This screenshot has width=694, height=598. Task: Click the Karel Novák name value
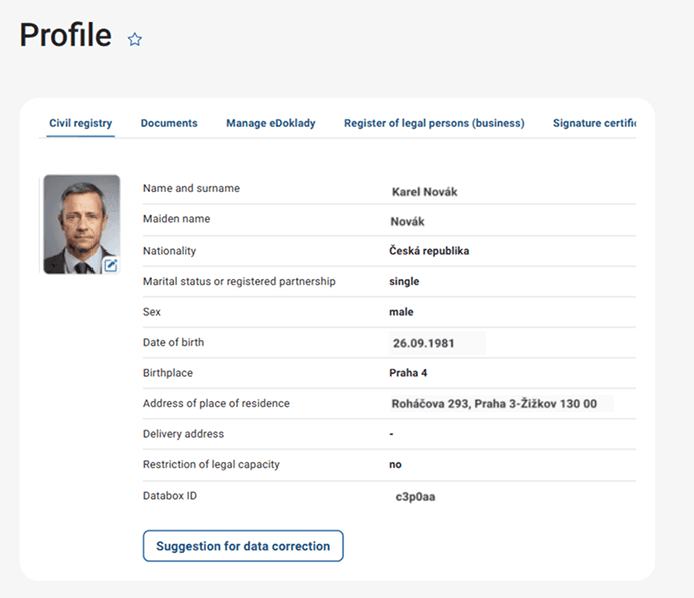coord(424,192)
